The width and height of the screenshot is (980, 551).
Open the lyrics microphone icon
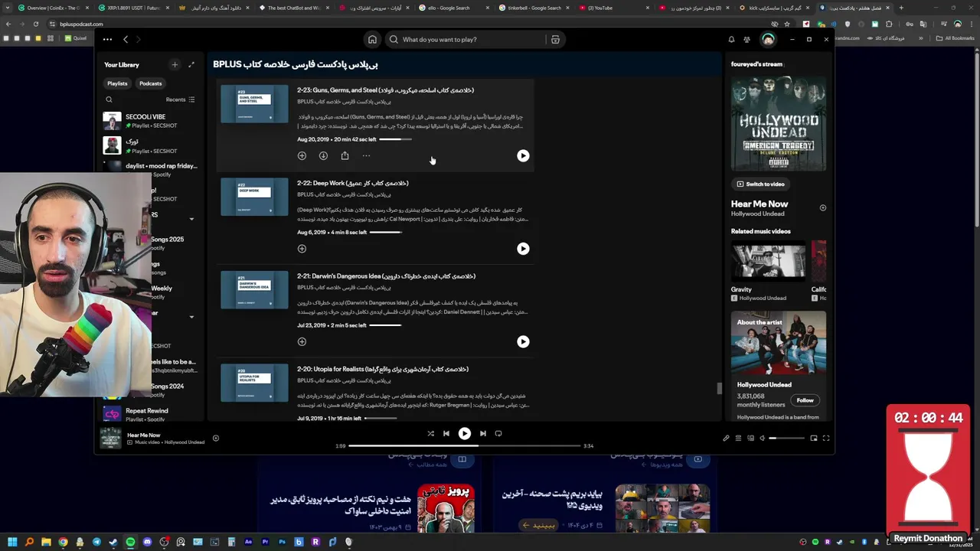pos(726,438)
